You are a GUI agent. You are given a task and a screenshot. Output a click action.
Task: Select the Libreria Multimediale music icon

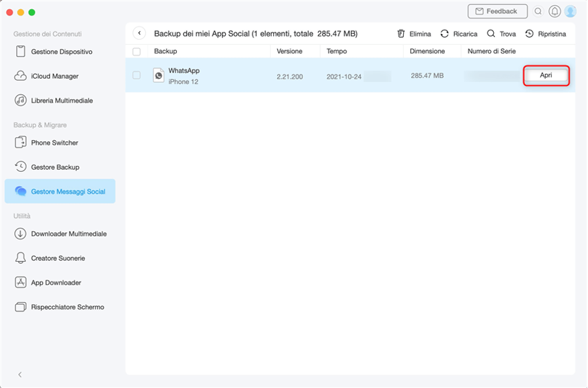pyautogui.click(x=20, y=100)
